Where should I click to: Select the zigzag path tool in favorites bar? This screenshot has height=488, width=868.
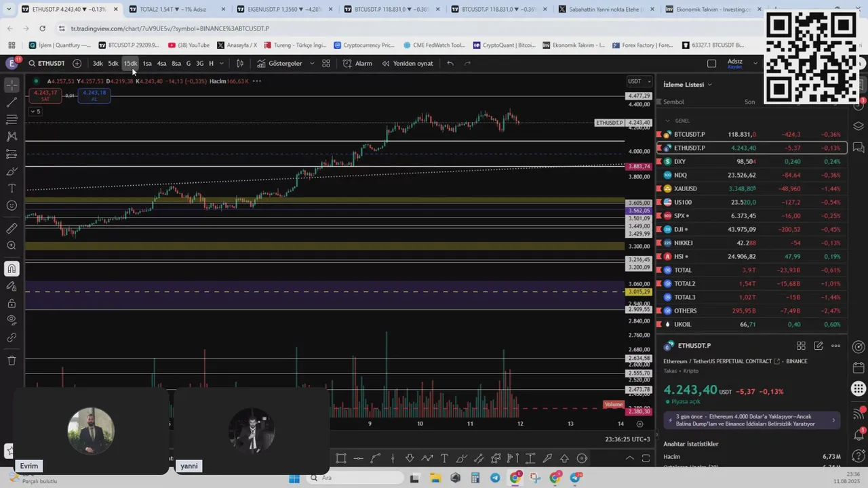coord(427,458)
